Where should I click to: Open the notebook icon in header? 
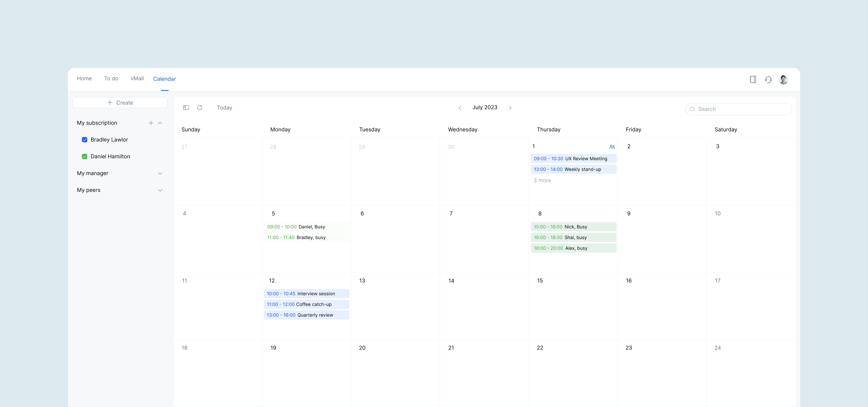[x=753, y=80]
